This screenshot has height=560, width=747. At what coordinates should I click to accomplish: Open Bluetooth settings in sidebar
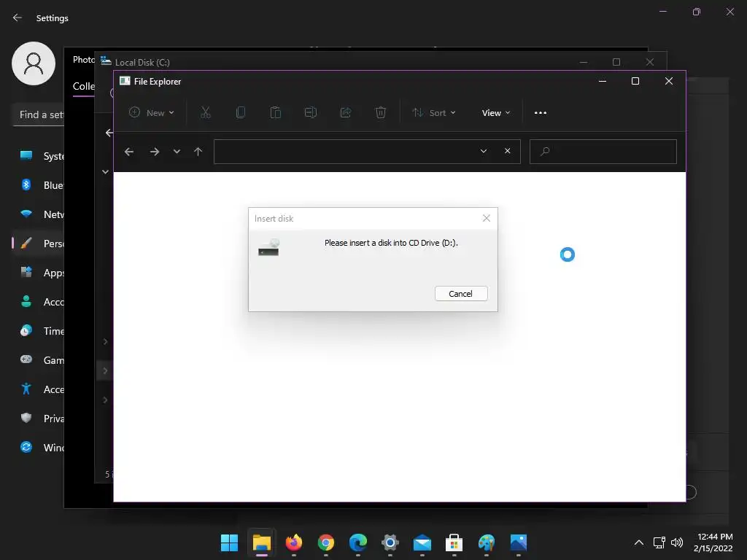38,185
